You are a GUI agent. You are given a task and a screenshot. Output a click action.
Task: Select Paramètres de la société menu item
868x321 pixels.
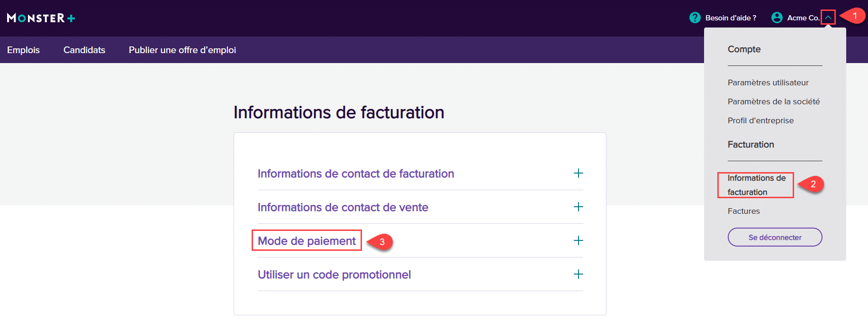[774, 101]
